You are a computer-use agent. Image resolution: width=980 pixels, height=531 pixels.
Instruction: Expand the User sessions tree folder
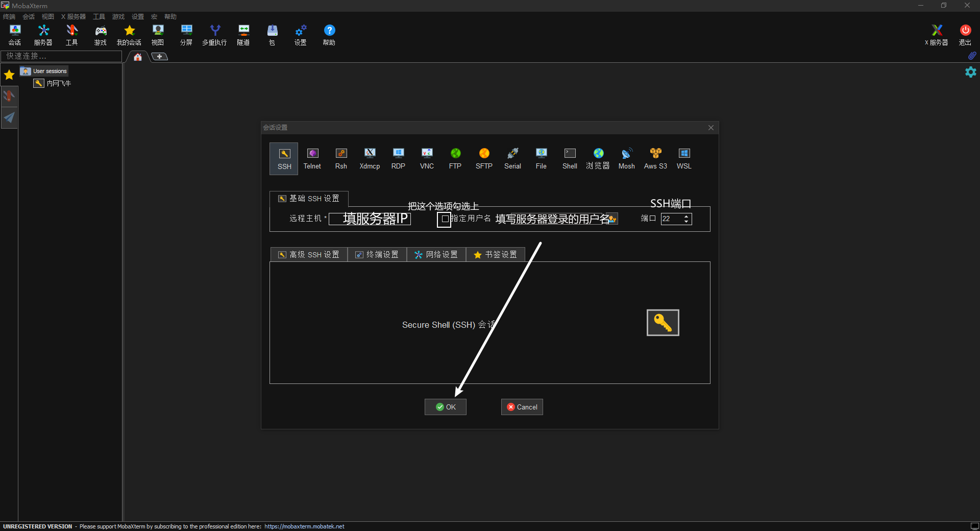click(44, 71)
